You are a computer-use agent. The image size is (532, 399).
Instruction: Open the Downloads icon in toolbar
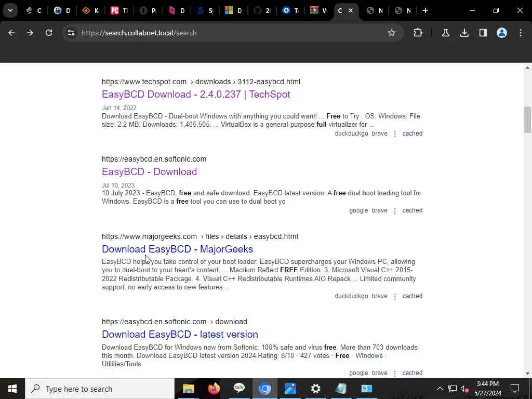click(464, 33)
